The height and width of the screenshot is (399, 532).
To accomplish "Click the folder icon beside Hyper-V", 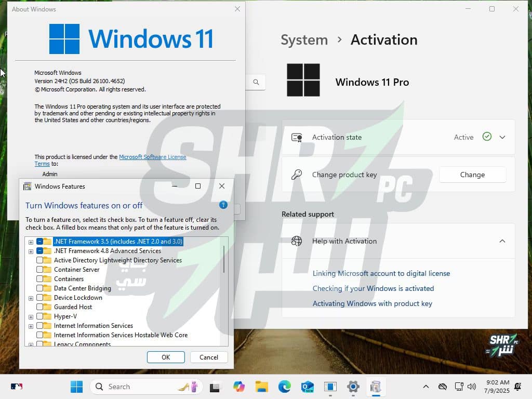I will point(47,316).
